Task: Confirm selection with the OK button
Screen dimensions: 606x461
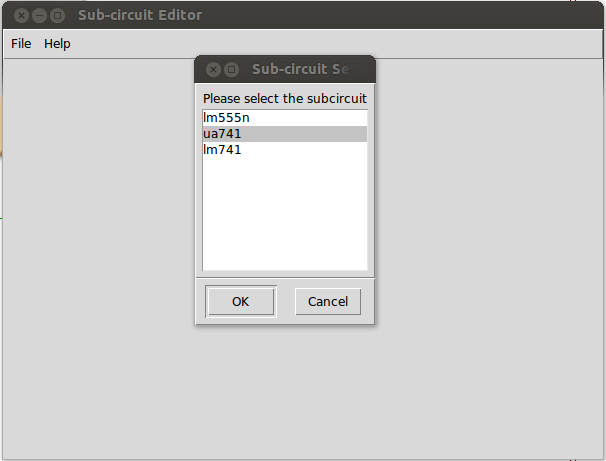Action: pyautogui.click(x=241, y=301)
